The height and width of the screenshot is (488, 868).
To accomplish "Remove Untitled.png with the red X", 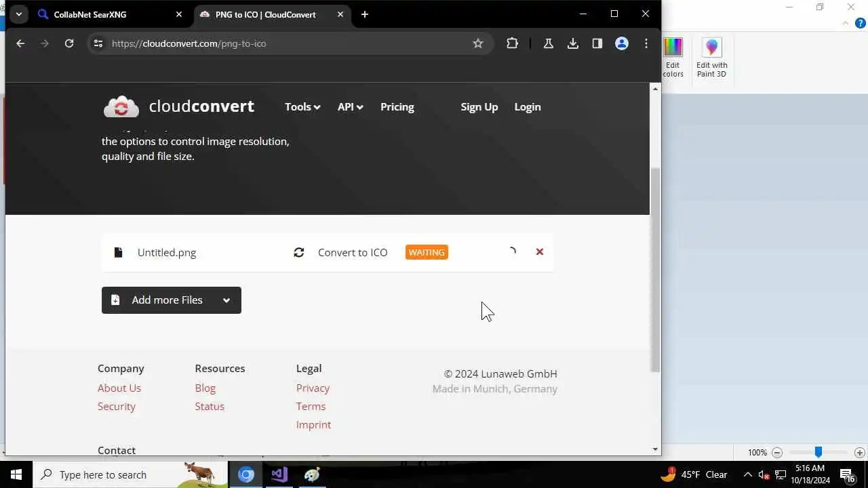I will (540, 251).
